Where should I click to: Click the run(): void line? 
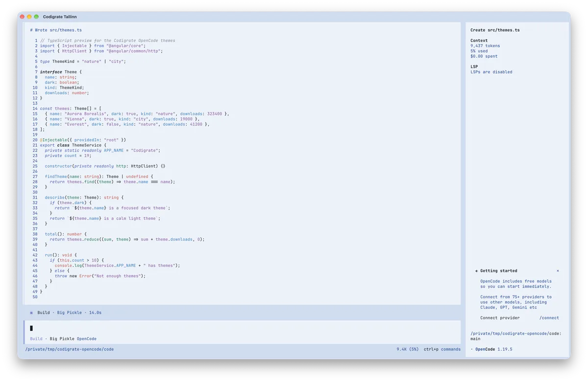(x=61, y=255)
